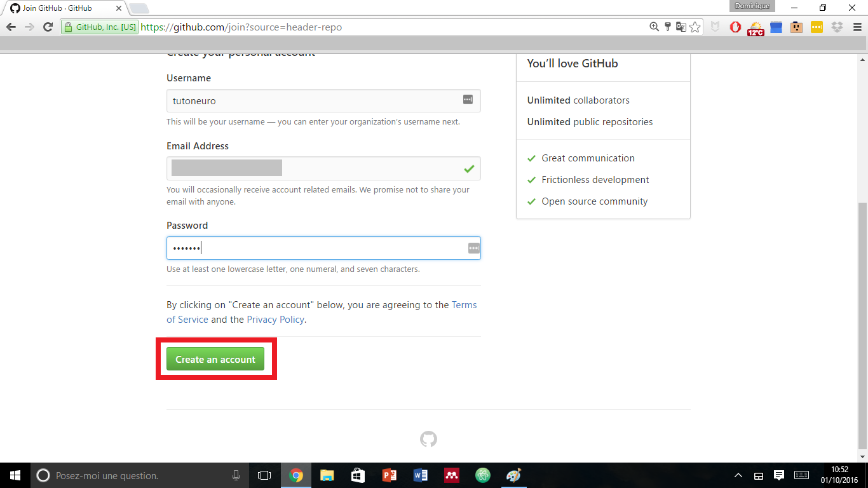This screenshot has width=868, height=488.
Task: Click the browser forward arrow
Action: coord(29,27)
